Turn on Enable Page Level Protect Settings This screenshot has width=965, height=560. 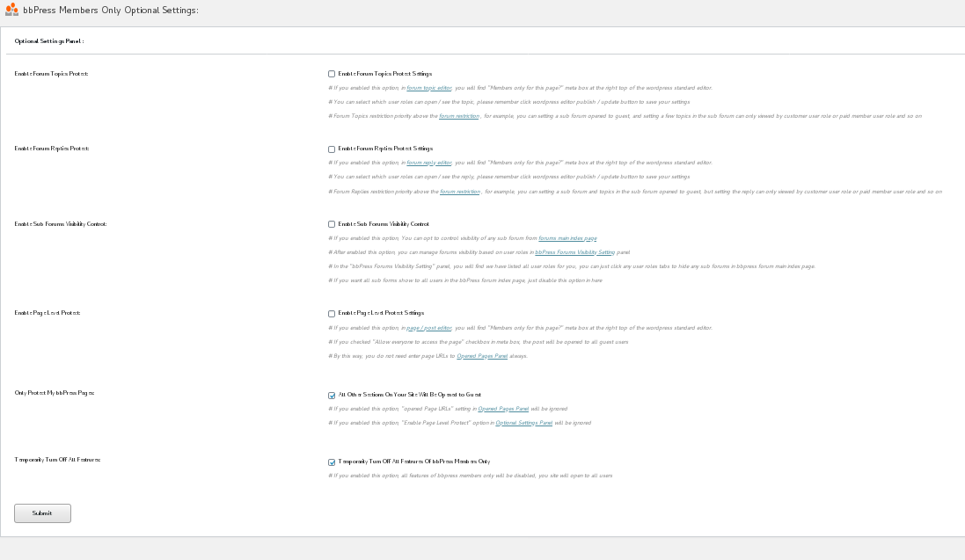tap(332, 313)
